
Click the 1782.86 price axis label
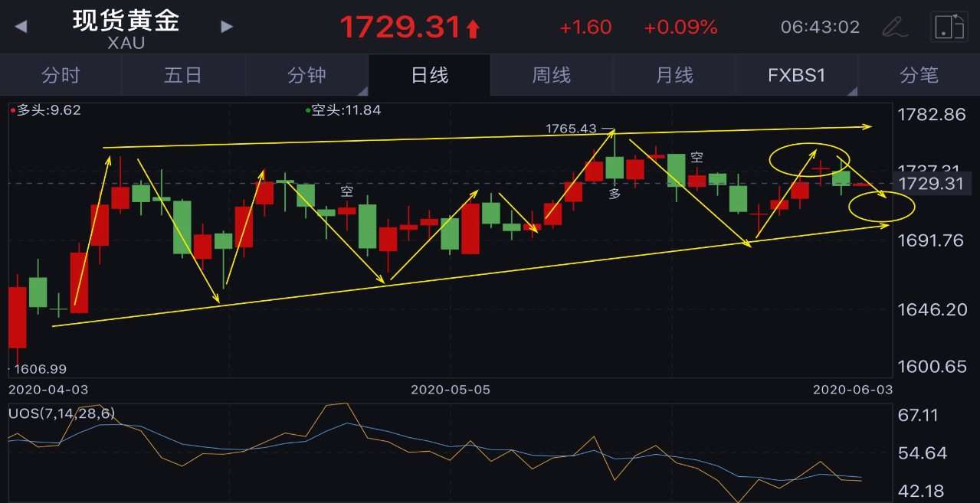(x=931, y=115)
